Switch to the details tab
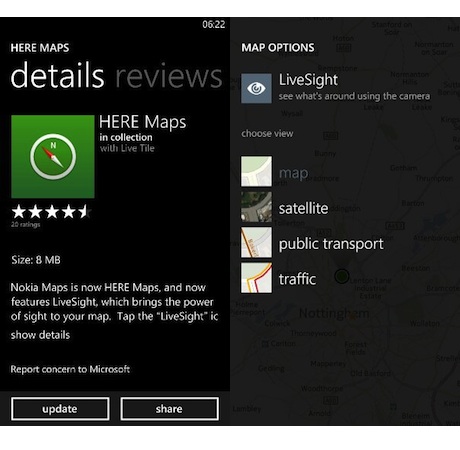This screenshot has width=460, height=450. tap(57, 75)
